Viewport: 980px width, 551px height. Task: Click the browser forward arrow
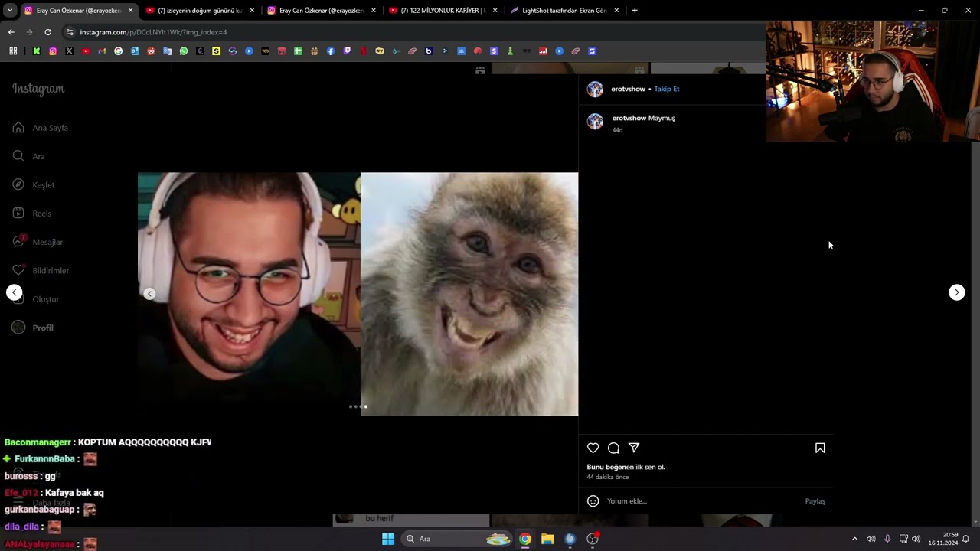pos(29,32)
